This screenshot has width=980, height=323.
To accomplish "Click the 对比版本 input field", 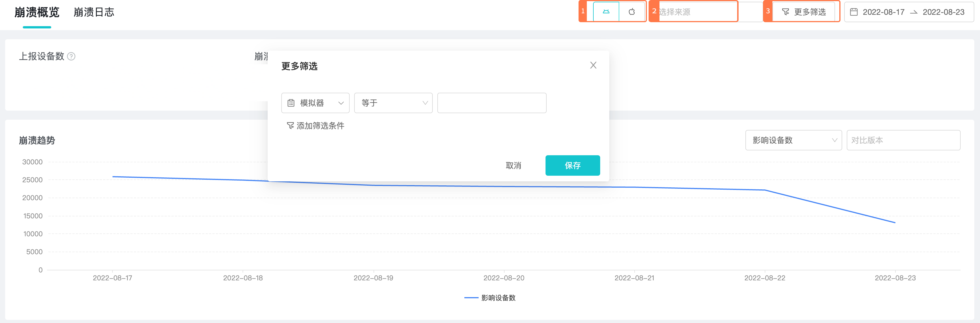I will [x=903, y=140].
